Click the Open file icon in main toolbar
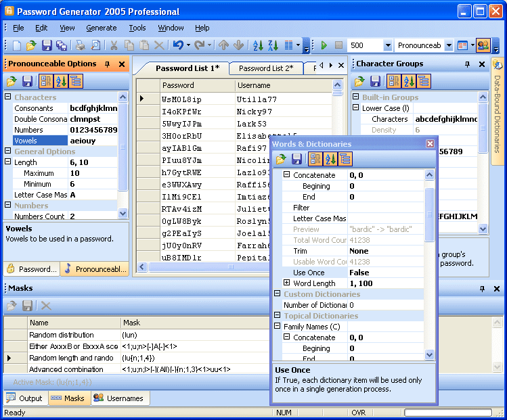 coord(31,45)
